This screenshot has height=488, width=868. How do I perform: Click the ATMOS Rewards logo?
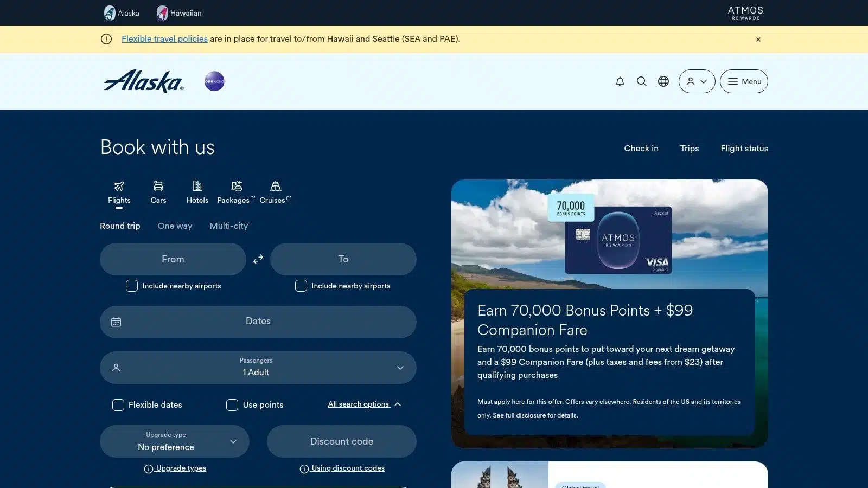745,13
